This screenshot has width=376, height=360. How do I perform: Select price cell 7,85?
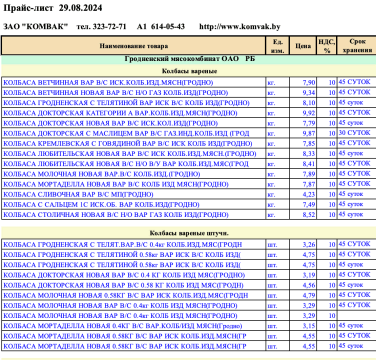(x=303, y=144)
